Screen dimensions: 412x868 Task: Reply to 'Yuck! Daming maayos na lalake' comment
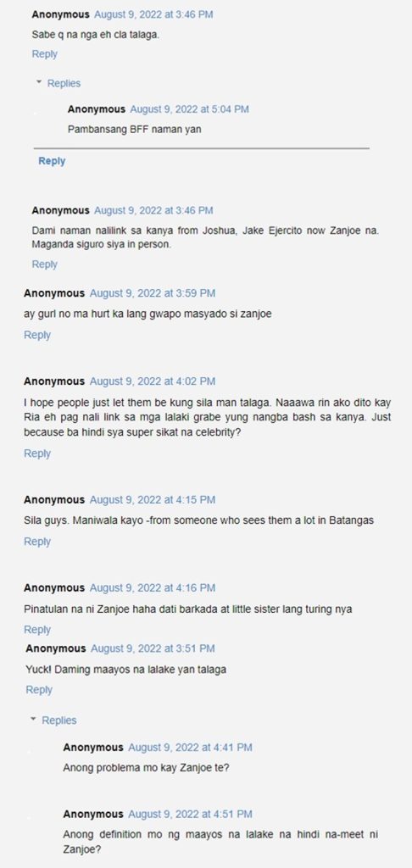click(x=39, y=690)
